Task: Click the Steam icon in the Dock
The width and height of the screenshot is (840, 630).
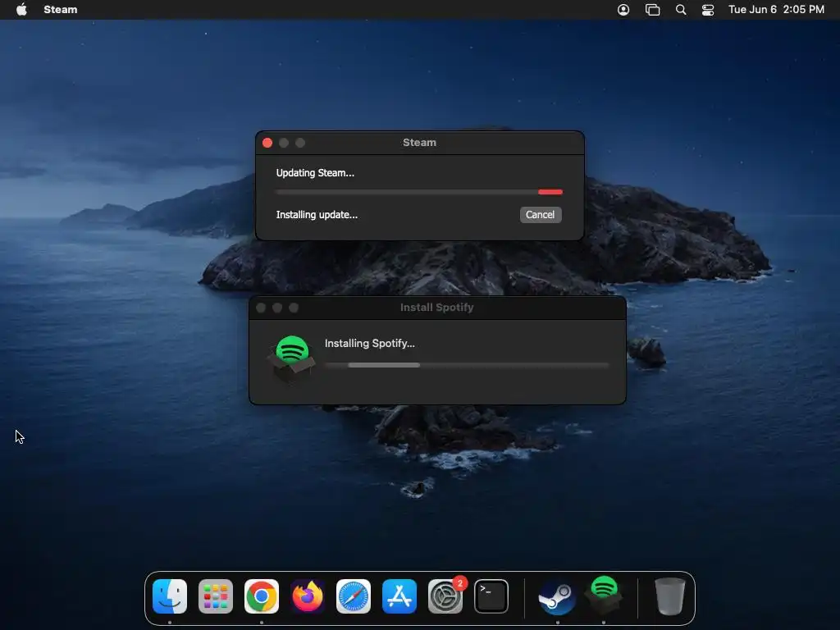Action: [557, 597]
